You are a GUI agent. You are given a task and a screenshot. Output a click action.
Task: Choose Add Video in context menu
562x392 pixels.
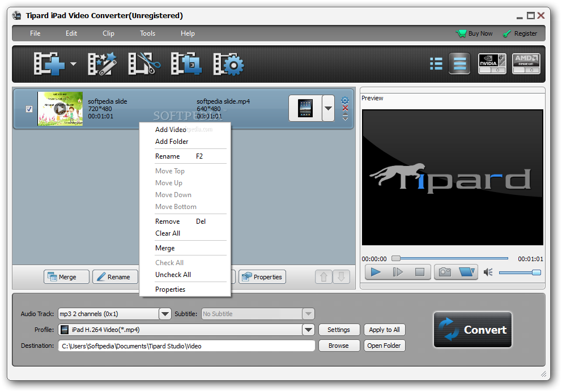click(185, 129)
